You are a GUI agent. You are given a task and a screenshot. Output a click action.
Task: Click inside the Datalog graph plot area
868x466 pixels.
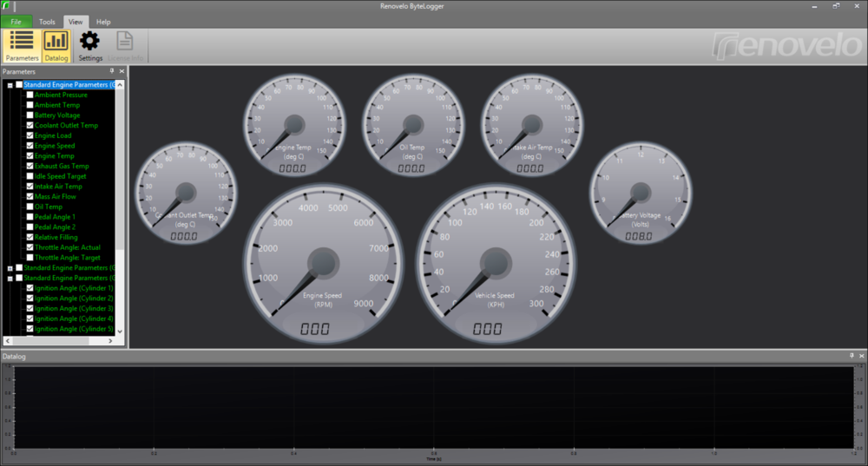434,407
